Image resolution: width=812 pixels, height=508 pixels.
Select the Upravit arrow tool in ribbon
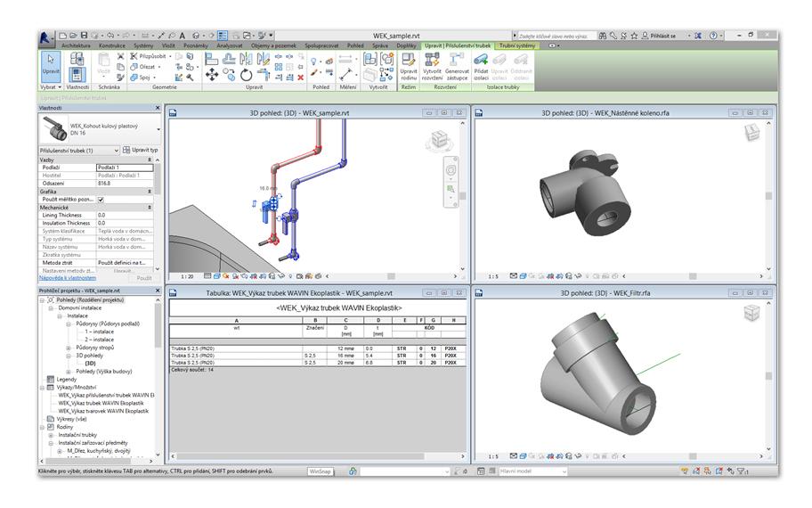tap(50, 62)
